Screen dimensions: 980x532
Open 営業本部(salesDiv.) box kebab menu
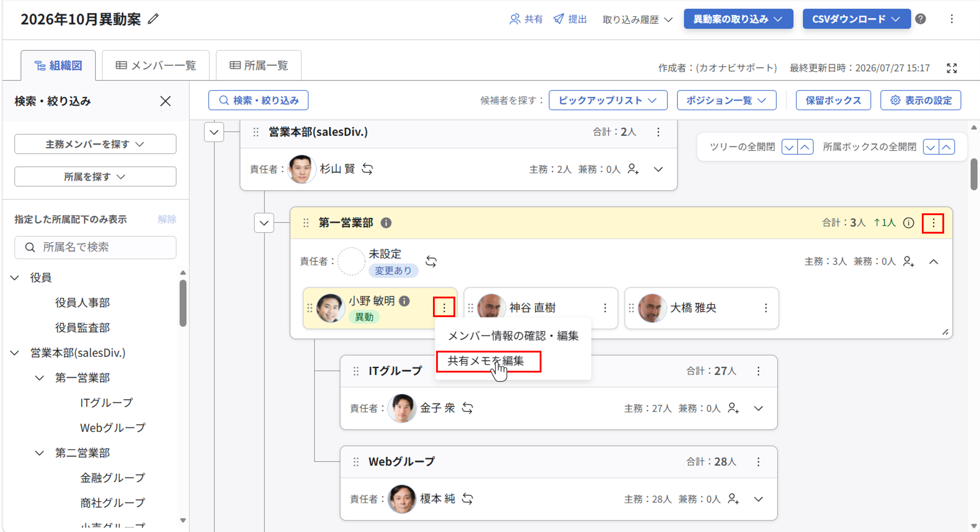tap(658, 132)
